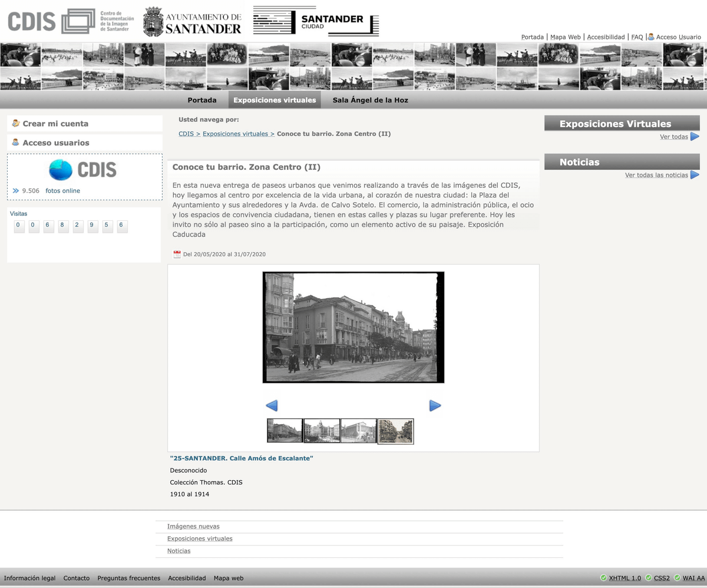Open the Portada navigation tab
This screenshot has height=588, width=707.
pos(202,100)
